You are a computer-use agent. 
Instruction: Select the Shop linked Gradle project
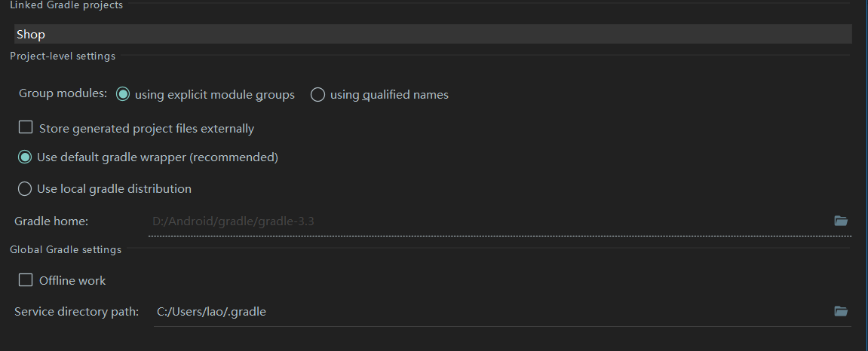click(x=433, y=34)
